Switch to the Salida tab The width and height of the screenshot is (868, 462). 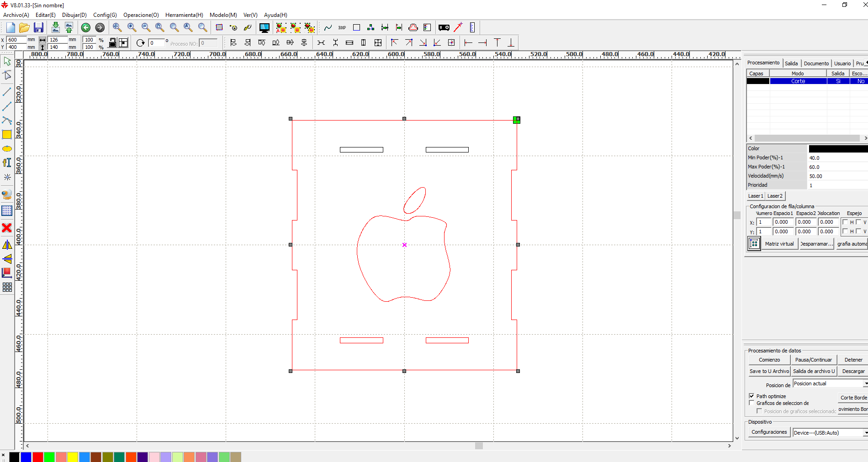791,63
